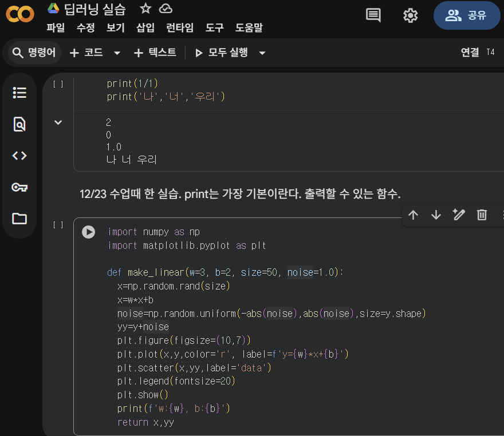Open the comments panel icon
The width and height of the screenshot is (504, 436).
[x=373, y=15]
